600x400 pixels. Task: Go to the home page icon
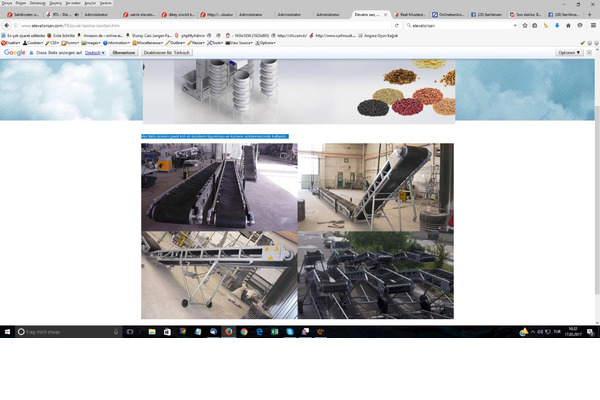tap(568, 25)
